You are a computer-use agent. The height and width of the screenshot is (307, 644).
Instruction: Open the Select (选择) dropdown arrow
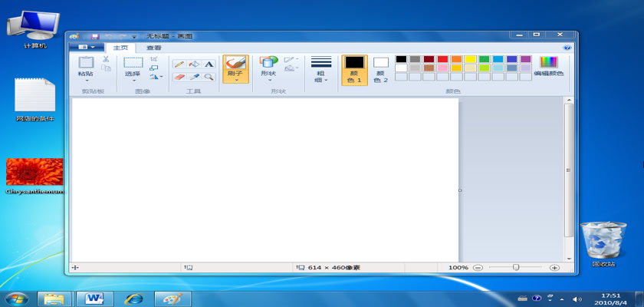tap(133, 81)
